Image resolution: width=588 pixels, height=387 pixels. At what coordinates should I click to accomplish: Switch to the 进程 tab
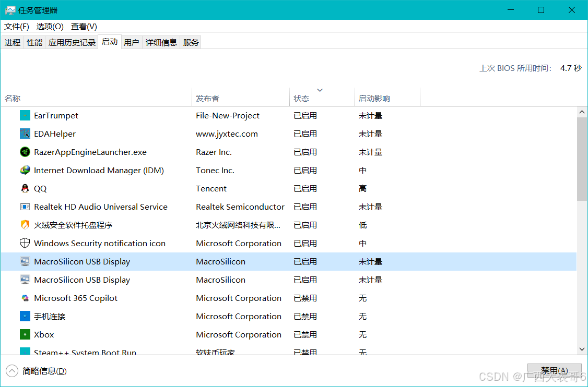click(13, 43)
